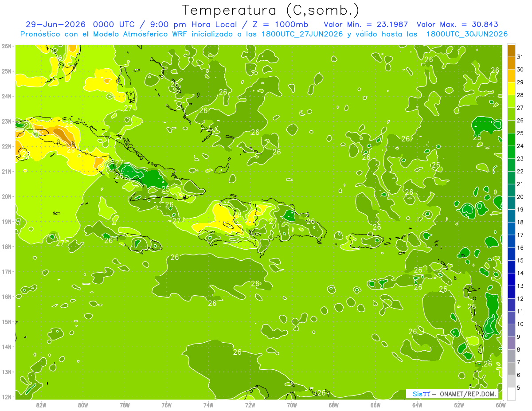Image resolution: width=532 pixels, height=411 pixels.
Task: Pick the green color bar segment between 23 and 24
Action: (x=511, y=152)
